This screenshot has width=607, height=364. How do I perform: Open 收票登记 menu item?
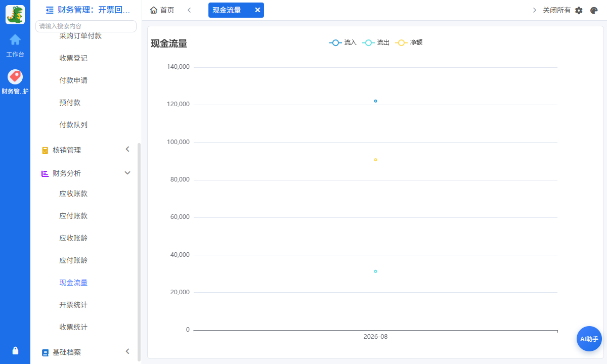point(73,58)
